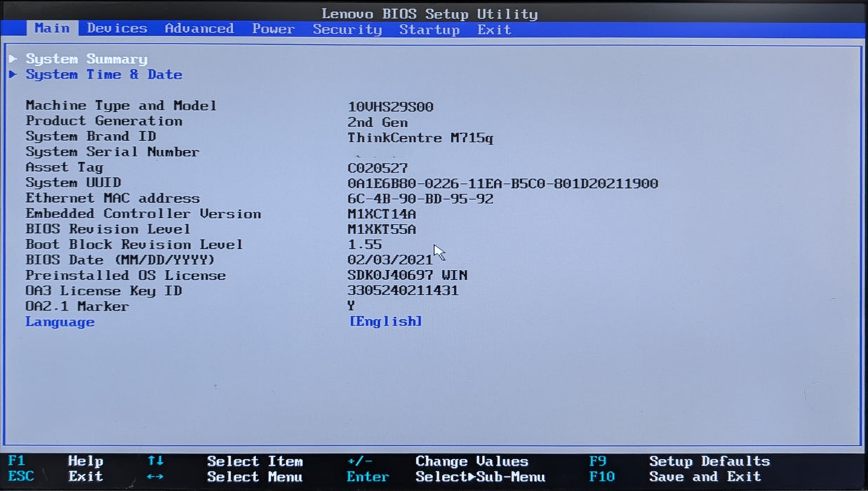Open the Advanced tab

(x=199, y=29)
